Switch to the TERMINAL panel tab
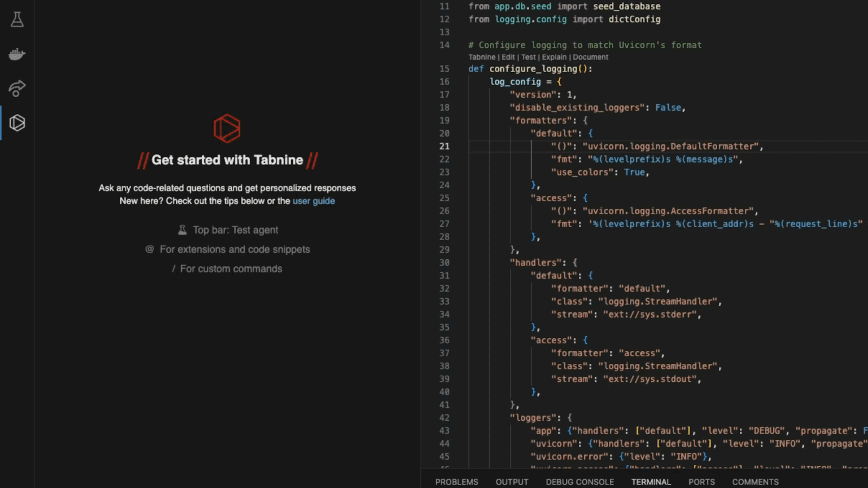Screen dimensions: 868x488 click(x=651, y=482)
